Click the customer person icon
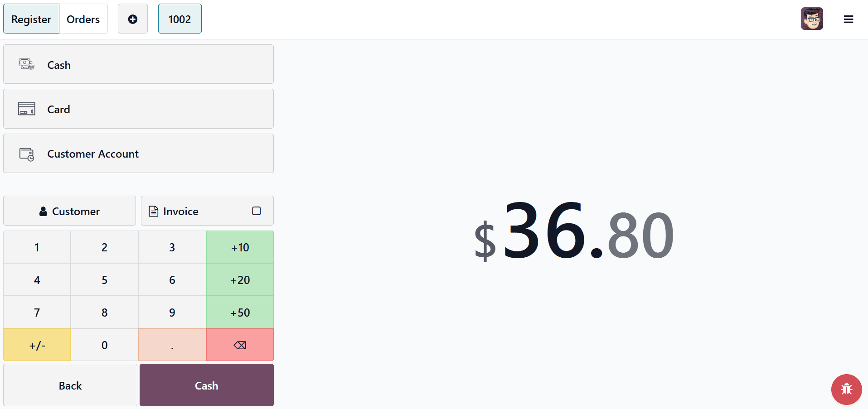 coord(43,211)
